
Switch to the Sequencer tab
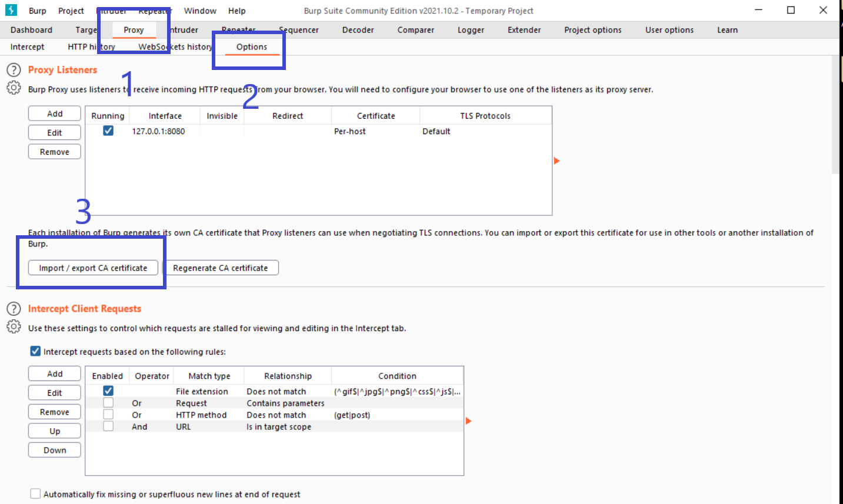click(299, 30)
